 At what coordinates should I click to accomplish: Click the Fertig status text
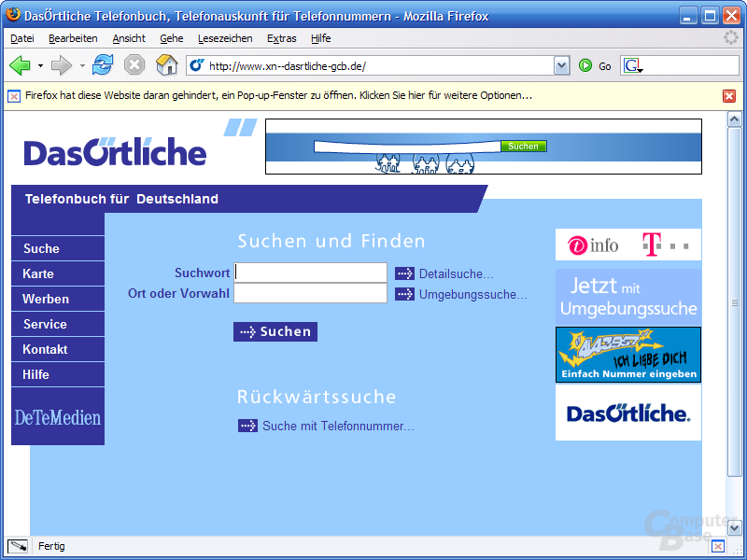51,546
